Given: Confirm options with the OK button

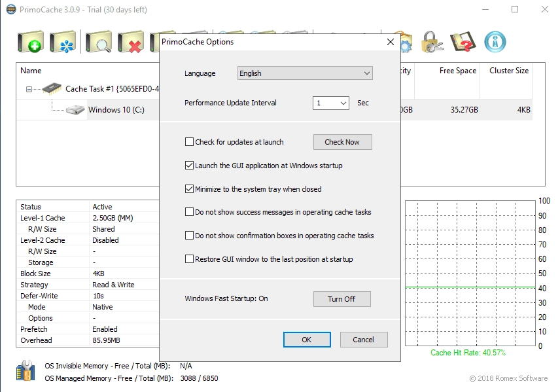Looking at the screenshot, I should 307,340.
